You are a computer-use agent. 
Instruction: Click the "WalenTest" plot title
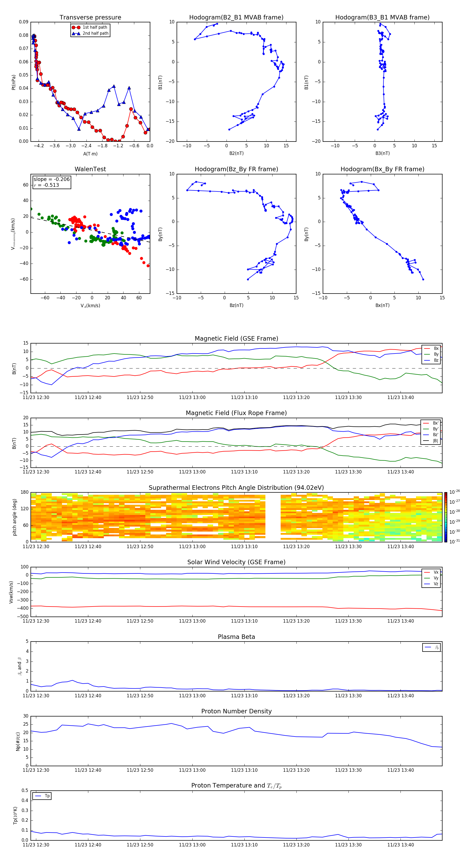[x=90, y=169]
